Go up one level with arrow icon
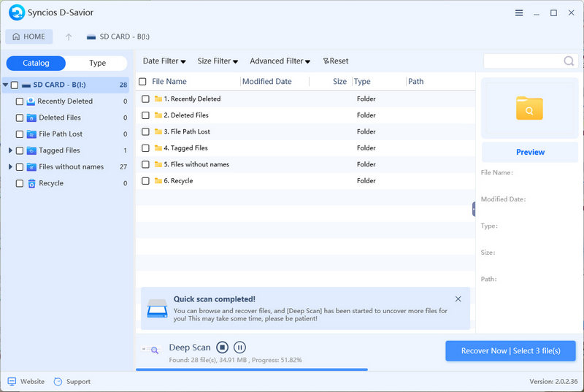This screenshot has height=392, width=584. point(69,36)
